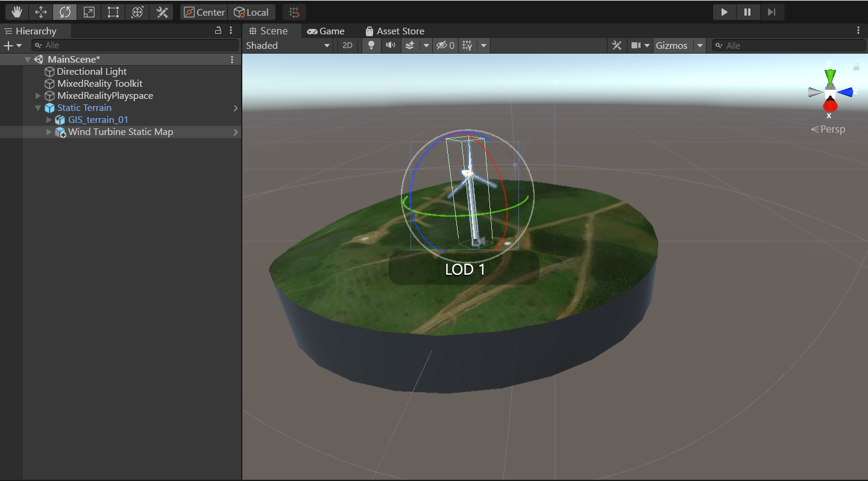
Task: Collapse the Static Terrain tree item
Action: pyautogui.click(x=39, y=108)
